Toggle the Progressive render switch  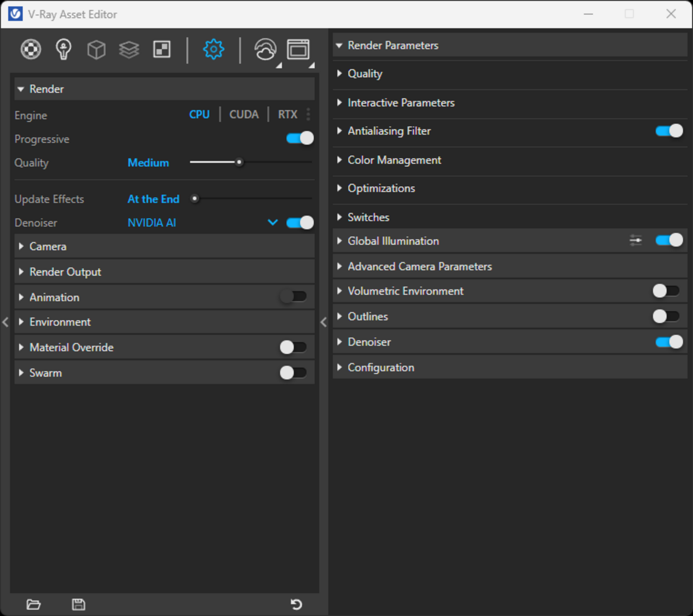click(x=299, y=139)
